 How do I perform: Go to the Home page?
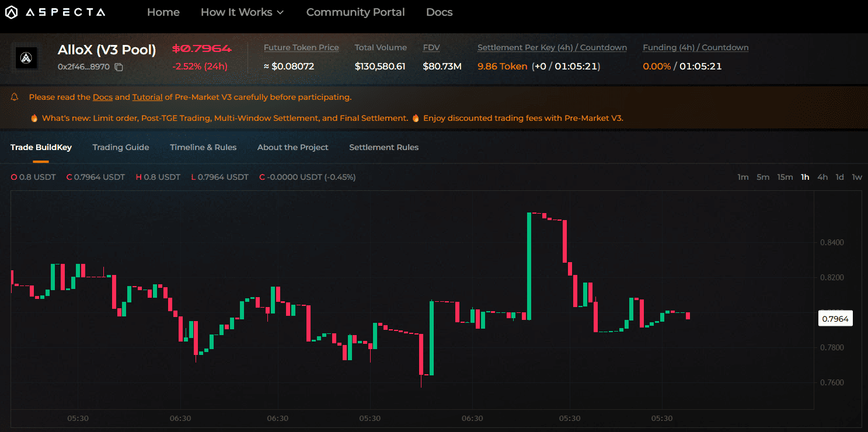pyautogui.click(x=163, y=12)
